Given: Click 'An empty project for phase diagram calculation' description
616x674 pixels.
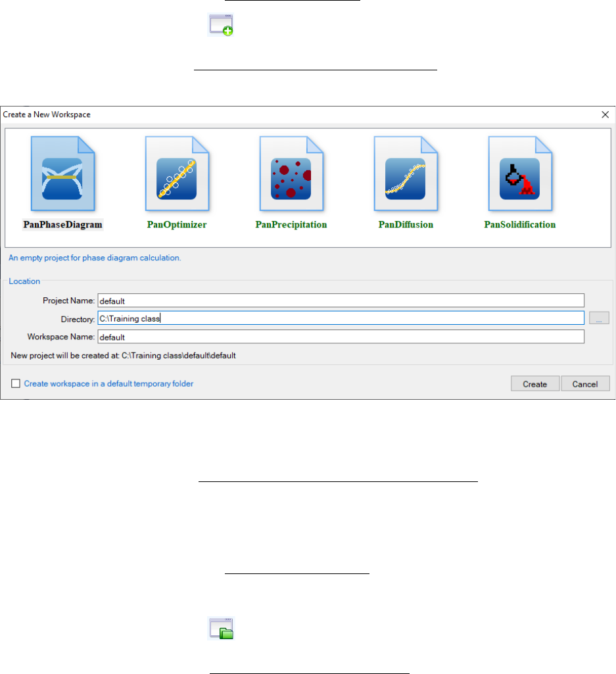Looking at the screenshot, I should 95,258.
